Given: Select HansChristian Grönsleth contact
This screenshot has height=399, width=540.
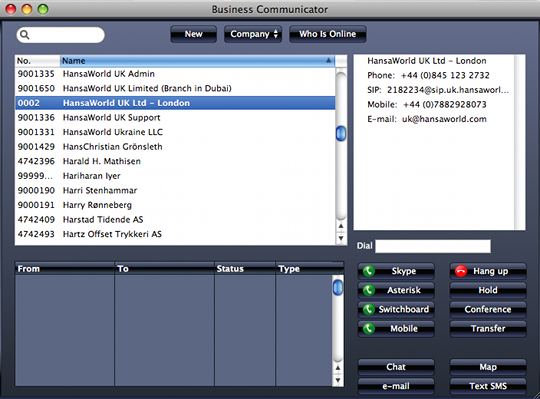Looking at the screenshot, I should point(175,147).
